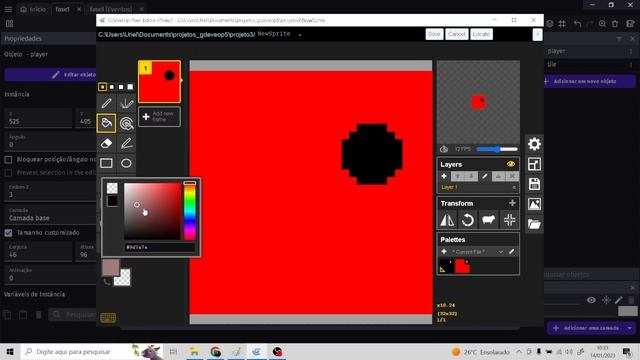Click the hex color input field
The height and width of the screenshot is (360, 640).
click(159, 247)
